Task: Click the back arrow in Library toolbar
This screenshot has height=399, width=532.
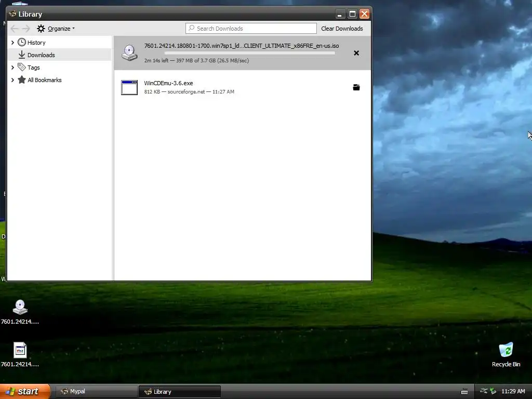Action: [14, 29]
